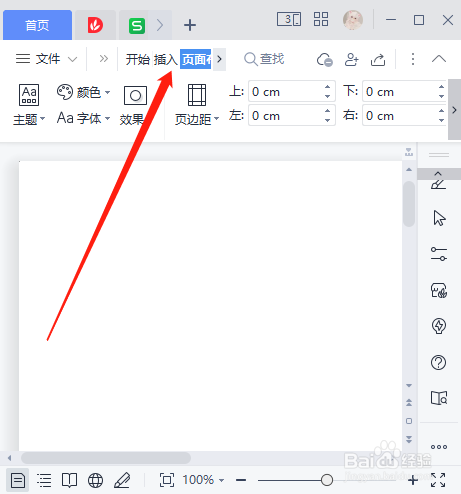The height and width of the screenshot is (494, 461).
Task: Select the 插入 ribbon tab
Action: pyautogui.click(x=165, y=59)
